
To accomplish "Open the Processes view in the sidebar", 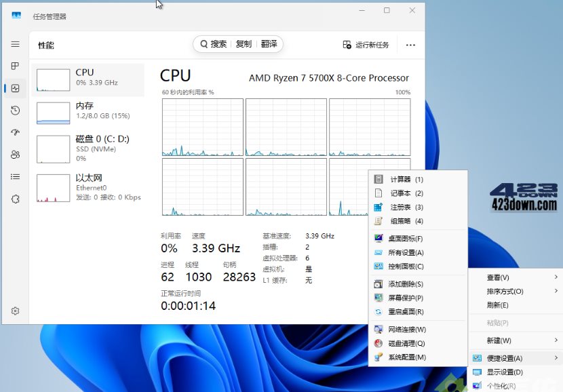I will 15,66.
